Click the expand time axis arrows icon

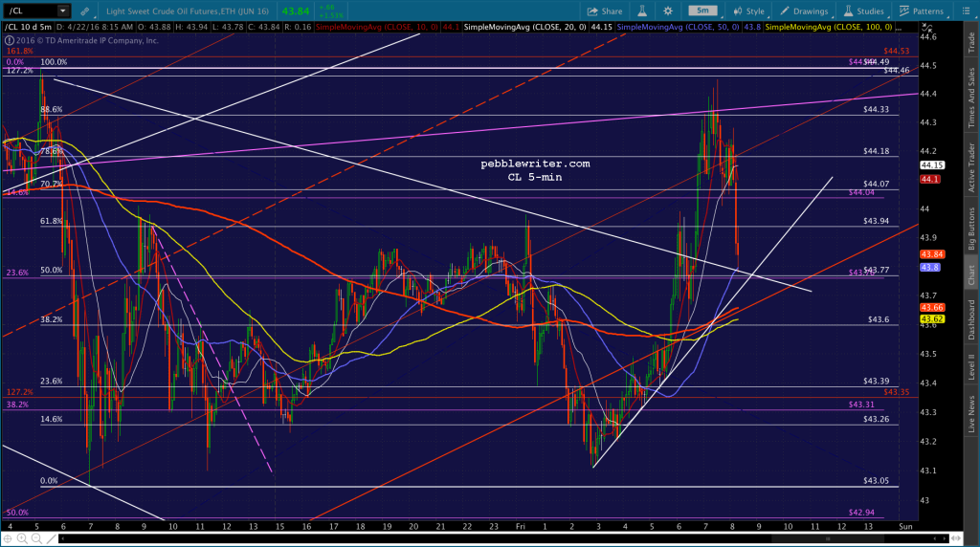954,538
